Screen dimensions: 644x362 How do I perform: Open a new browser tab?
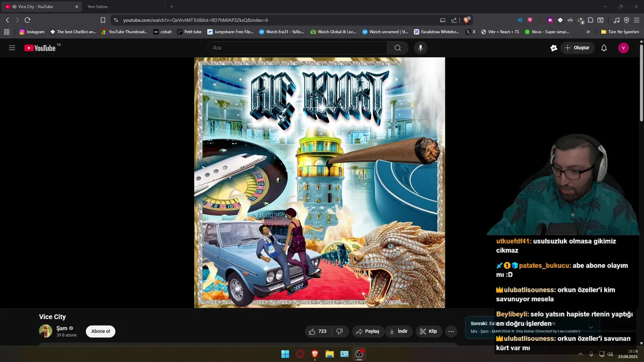pyautogui.click(x=172, y=7)
